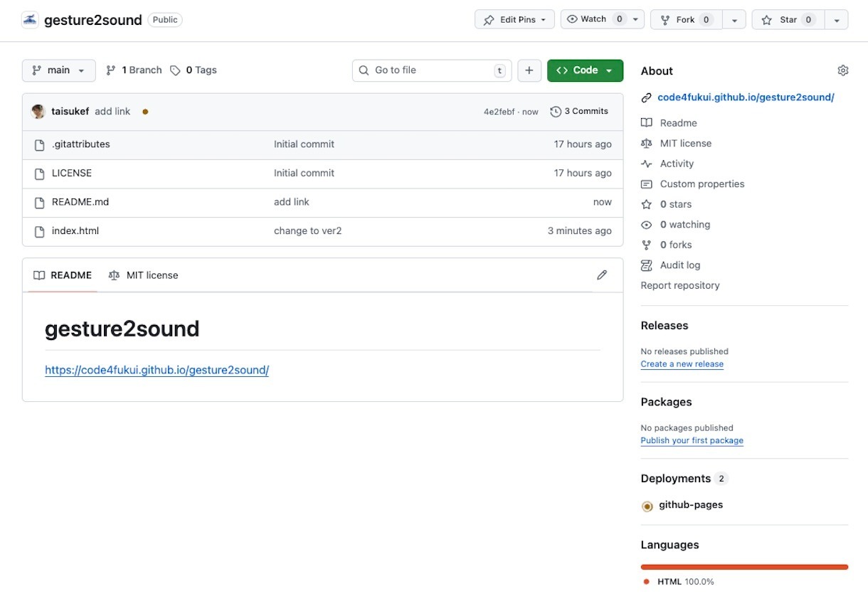This screenshot has width=868, height=601.
Task: Click the branch icon showing 1 Branch
Action: pos(111,70)
